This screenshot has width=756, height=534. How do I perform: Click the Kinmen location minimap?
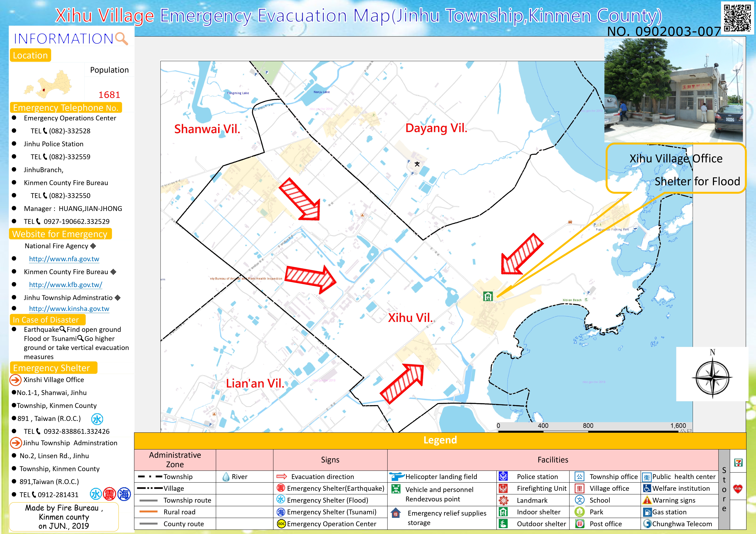point(48,84)
